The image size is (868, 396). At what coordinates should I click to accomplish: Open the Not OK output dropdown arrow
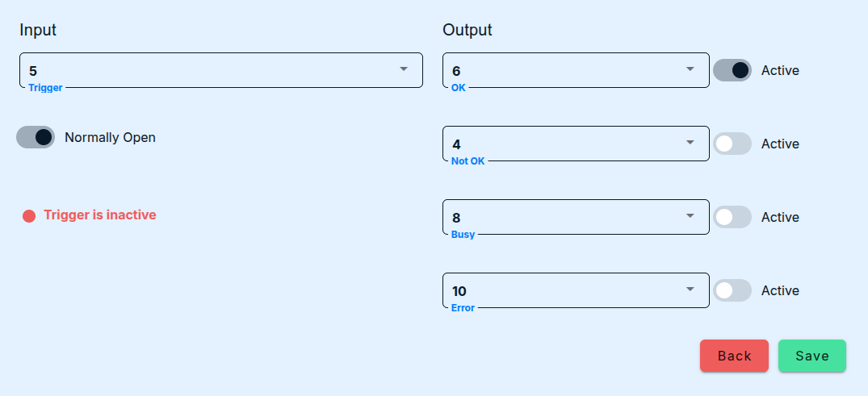coord(690,143)
